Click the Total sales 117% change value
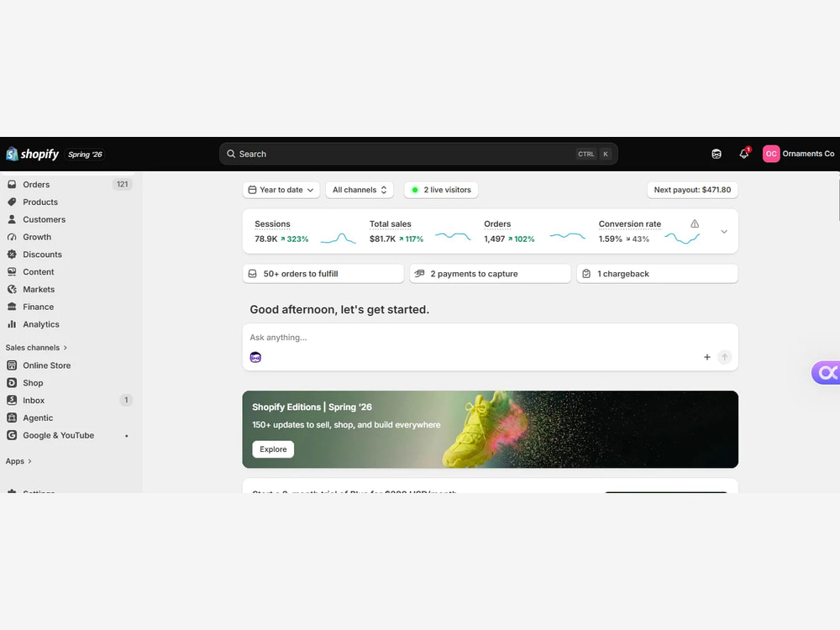This screenshot has height=630, width=840. tap(411, 239)
